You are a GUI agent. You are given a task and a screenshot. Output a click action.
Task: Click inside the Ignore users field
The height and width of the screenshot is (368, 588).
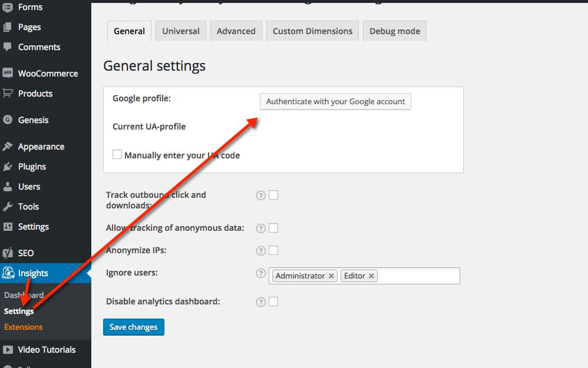coord(418,276)
